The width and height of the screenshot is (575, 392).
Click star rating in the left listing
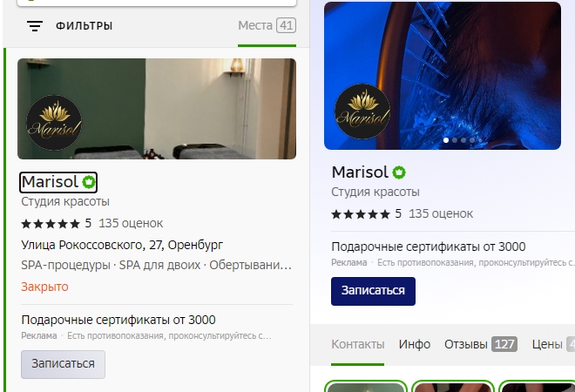[51, 224]
